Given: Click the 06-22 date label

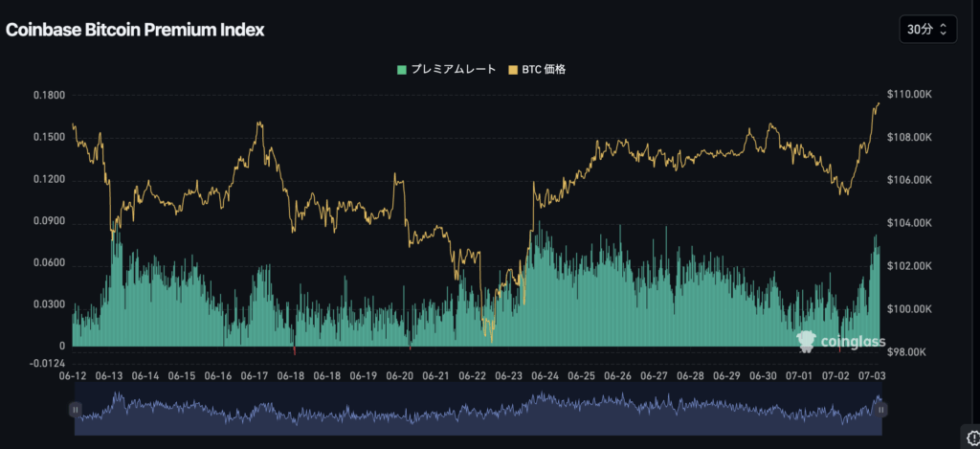Looking at the screenshot, I should 473,376.
